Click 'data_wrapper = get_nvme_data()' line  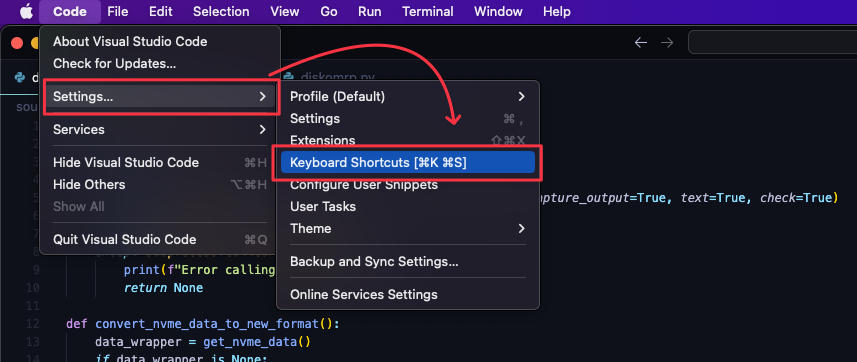(x=203, y=342)
